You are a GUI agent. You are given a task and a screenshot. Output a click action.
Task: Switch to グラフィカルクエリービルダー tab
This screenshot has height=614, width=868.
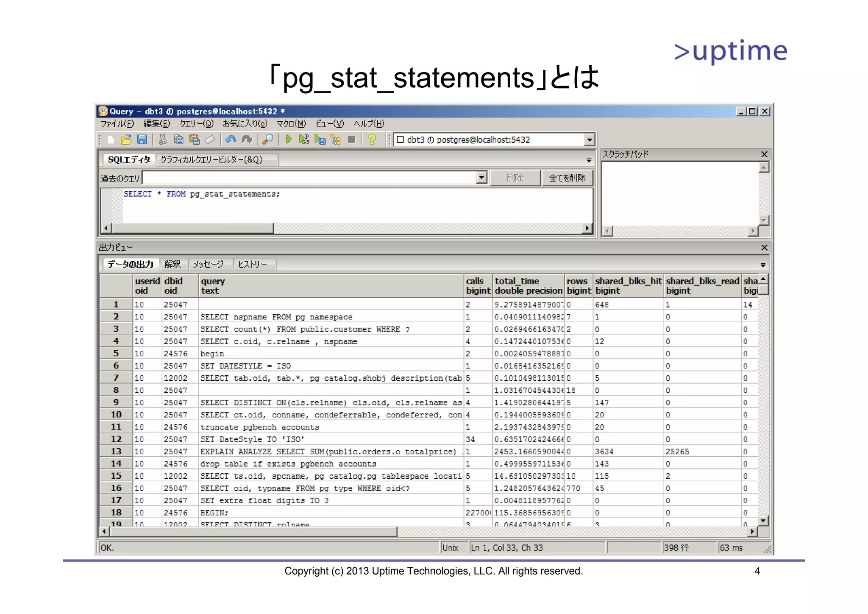[x=217, y=160]
